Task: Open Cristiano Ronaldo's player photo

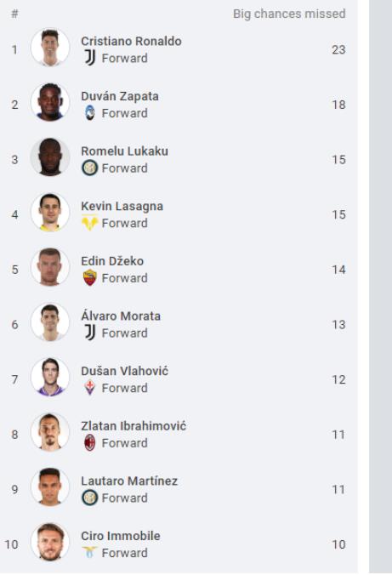Action: pyautogui.click(x=50, y=48)
